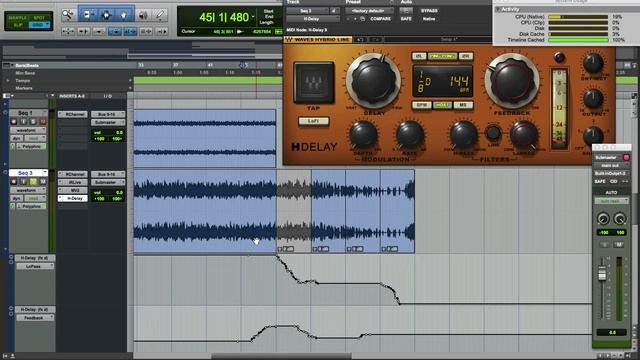The image size is (640, 360).
Task: Record-enable the Seq 3 track
Action: point(13,182)
